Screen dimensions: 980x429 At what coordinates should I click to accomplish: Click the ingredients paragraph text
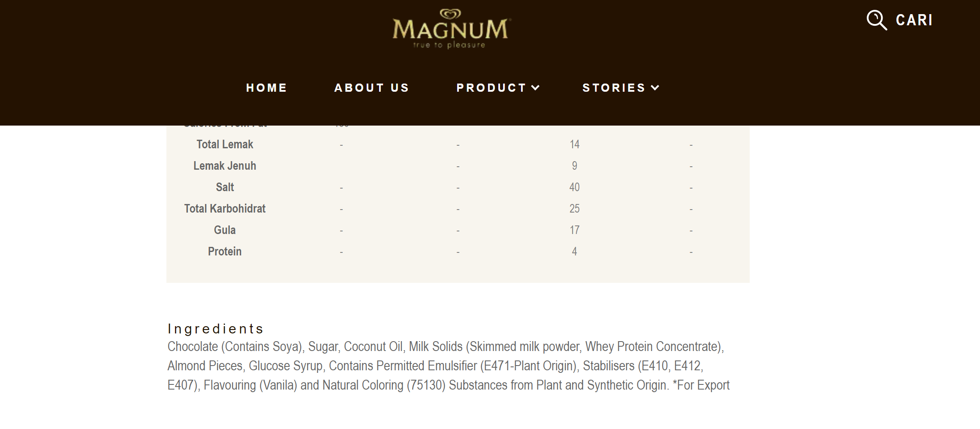click(x=448, y=366)
